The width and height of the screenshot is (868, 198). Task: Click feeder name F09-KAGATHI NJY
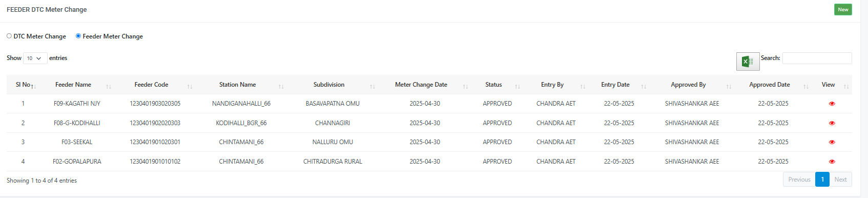[x=77, y=104]
